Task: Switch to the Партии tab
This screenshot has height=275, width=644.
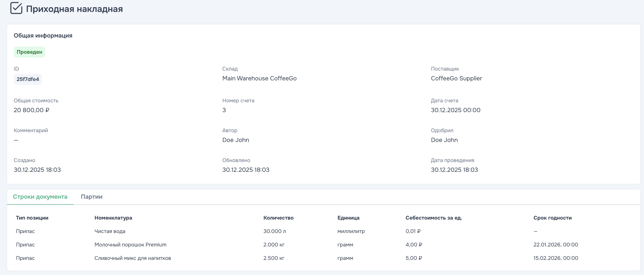Action: (91, 197)
